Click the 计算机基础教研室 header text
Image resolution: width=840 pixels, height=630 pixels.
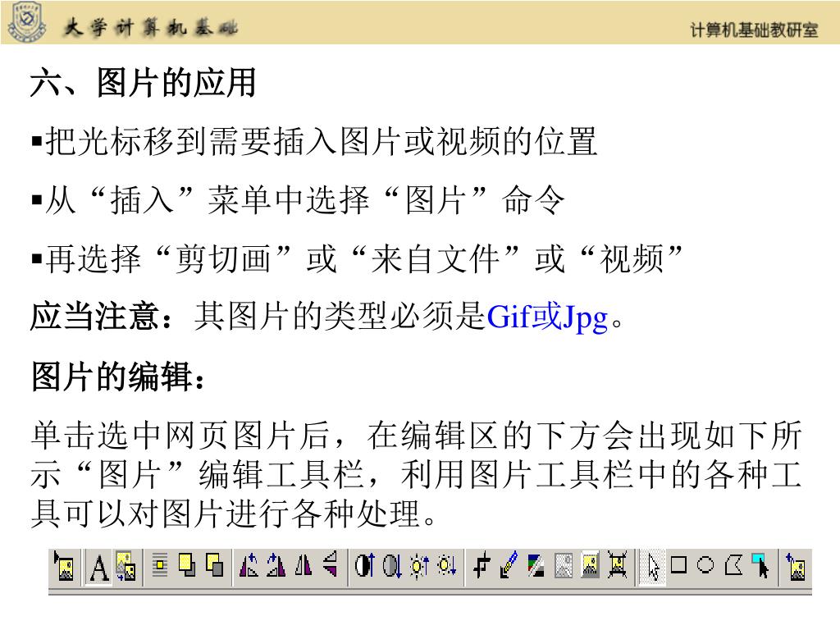755,30
